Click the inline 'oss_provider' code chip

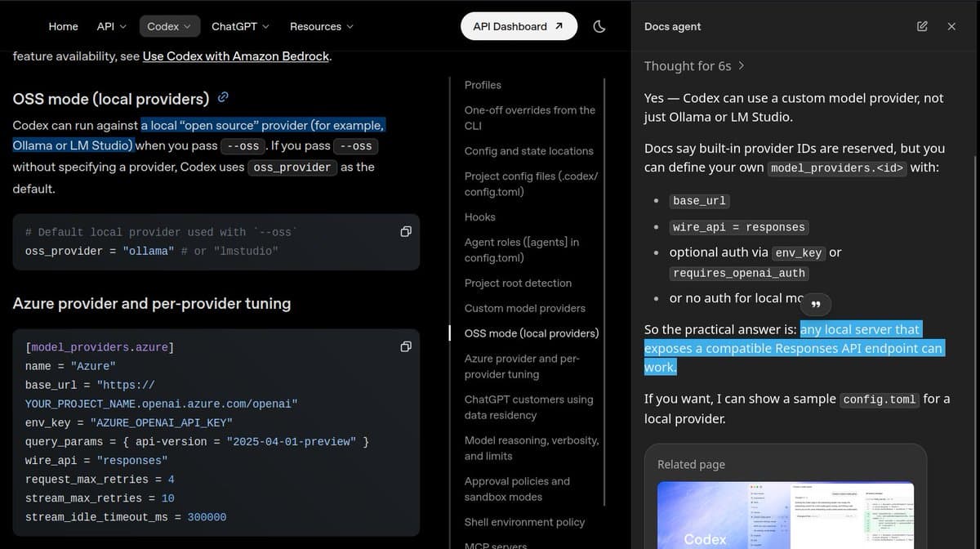[x=292, y=167]
